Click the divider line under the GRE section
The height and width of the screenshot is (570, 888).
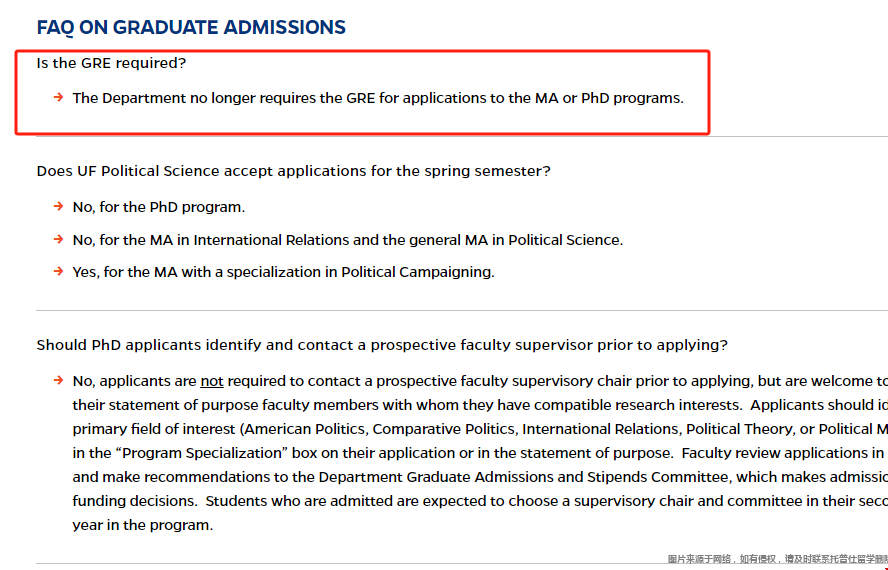click(x=462, y=137)
